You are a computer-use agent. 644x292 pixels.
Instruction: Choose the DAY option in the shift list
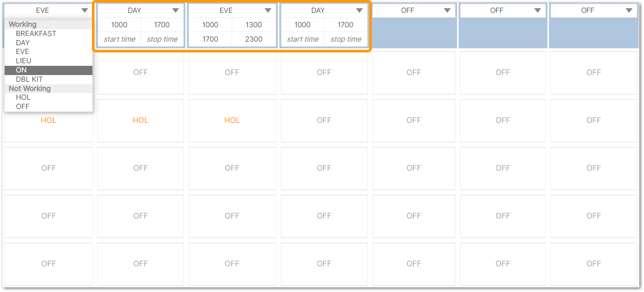[x=23, y=43]
